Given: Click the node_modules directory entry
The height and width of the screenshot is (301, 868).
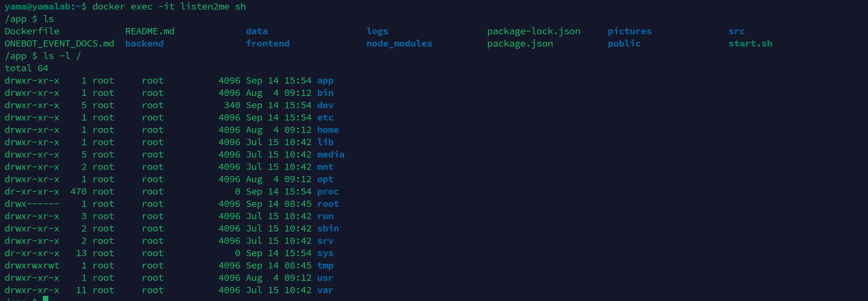Looking at the screenshot, I should click(x=399, y=43).
